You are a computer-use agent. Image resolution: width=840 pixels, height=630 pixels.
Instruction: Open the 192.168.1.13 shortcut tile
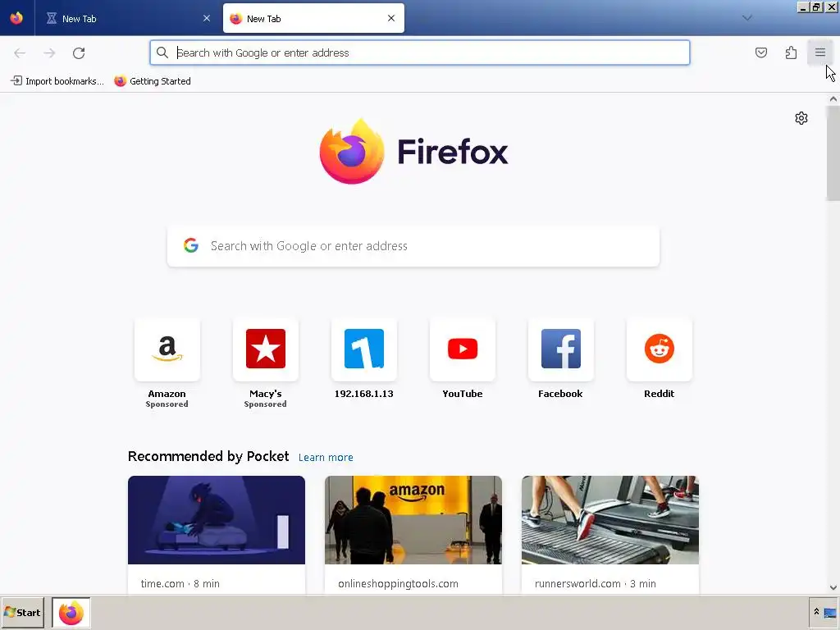363,349
